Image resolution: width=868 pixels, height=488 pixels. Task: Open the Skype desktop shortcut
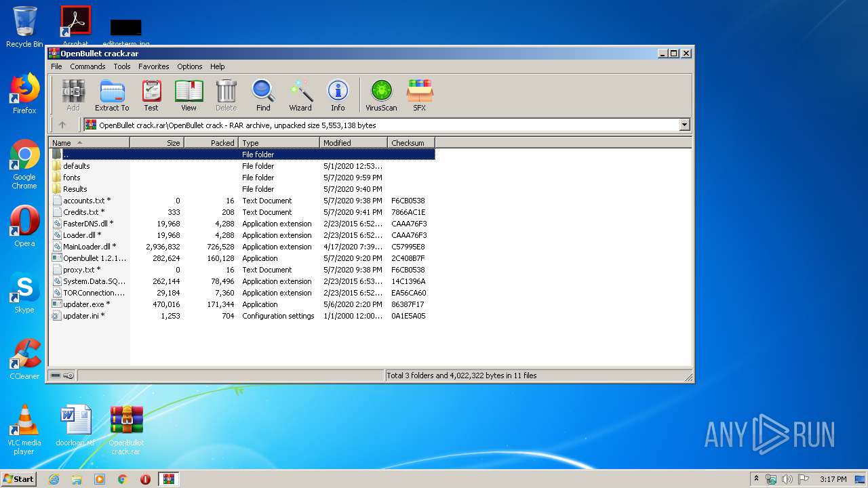pos(24,293)
